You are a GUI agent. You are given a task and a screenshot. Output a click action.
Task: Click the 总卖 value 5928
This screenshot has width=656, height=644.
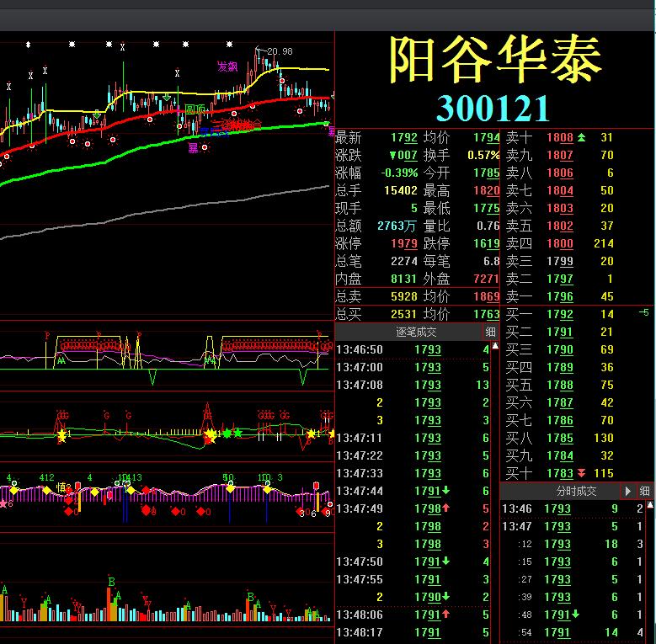[403, 296]
